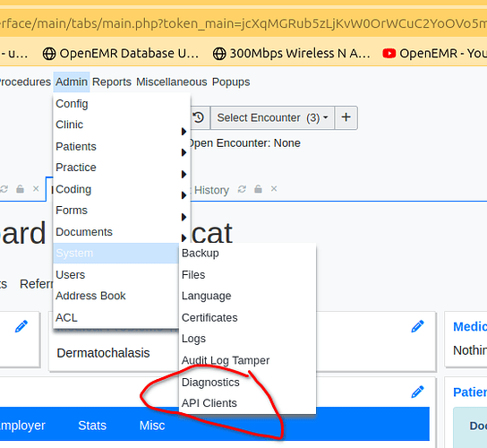Open the Admin menu
The image size is (487, 448).
(72, 82)
